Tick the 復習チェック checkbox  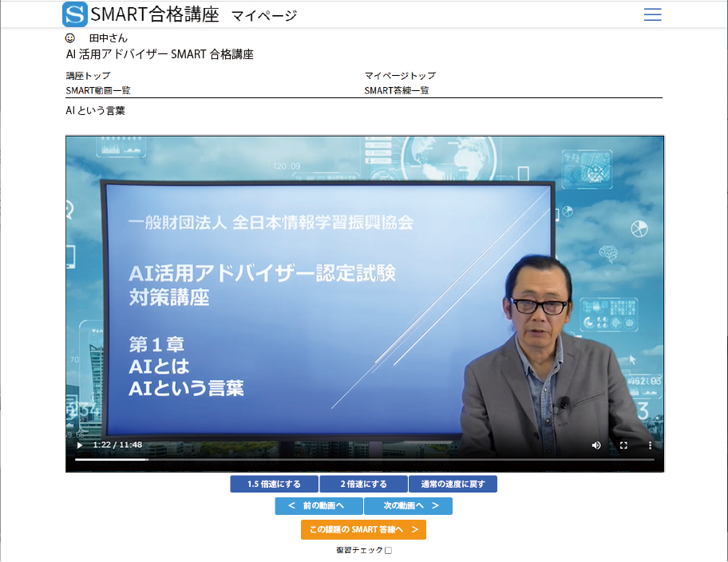389,550
